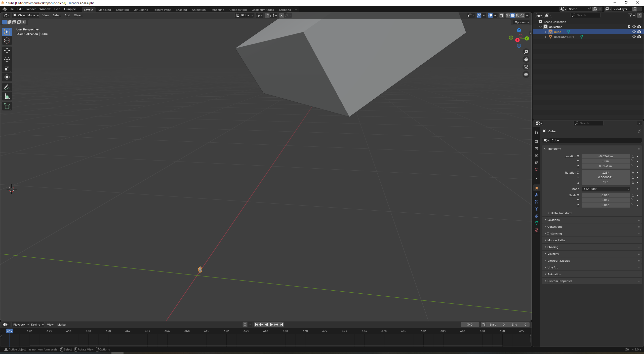The image size is (644, 354).
Task: Activate the Rotate tool
Action: (x=7, y=59)
